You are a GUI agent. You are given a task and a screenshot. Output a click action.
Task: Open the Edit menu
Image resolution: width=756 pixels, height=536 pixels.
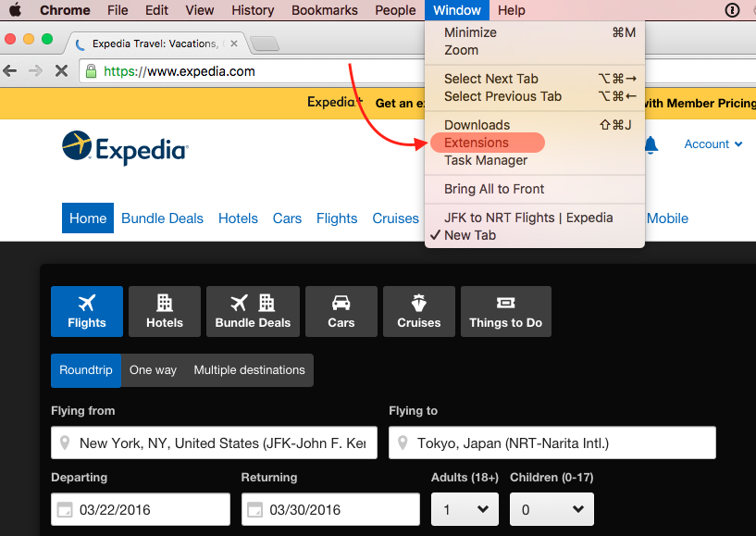coord(156,10)
